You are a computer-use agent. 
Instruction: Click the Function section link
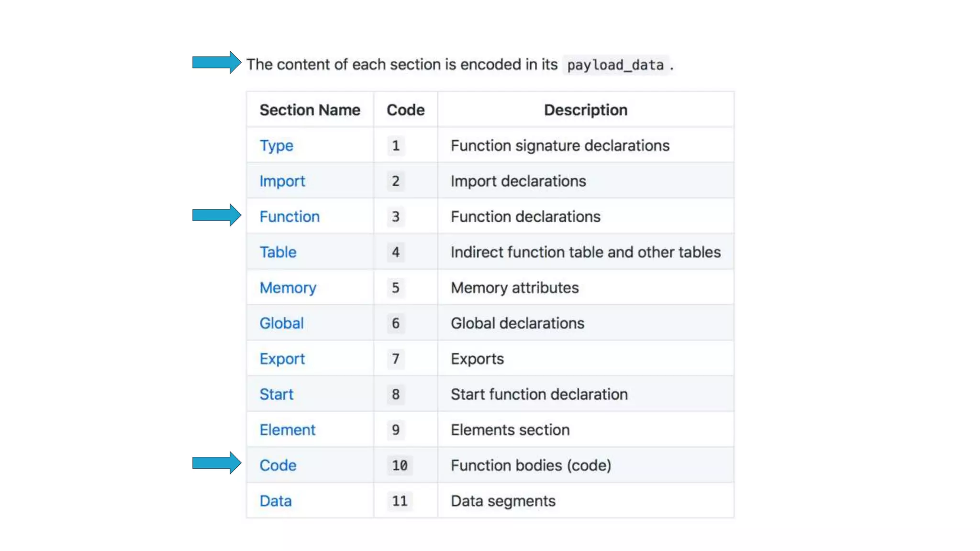click(289, 217)
